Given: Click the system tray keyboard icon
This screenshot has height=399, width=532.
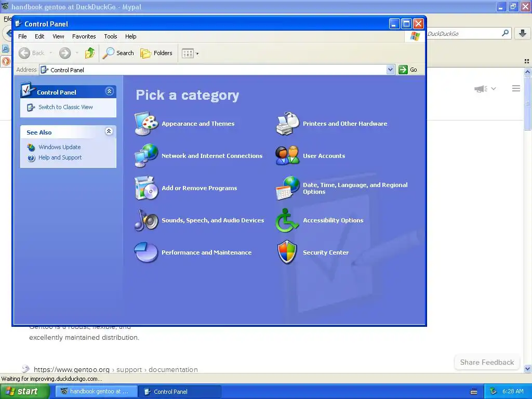Looking at the screenshot, I should [474, 392].
